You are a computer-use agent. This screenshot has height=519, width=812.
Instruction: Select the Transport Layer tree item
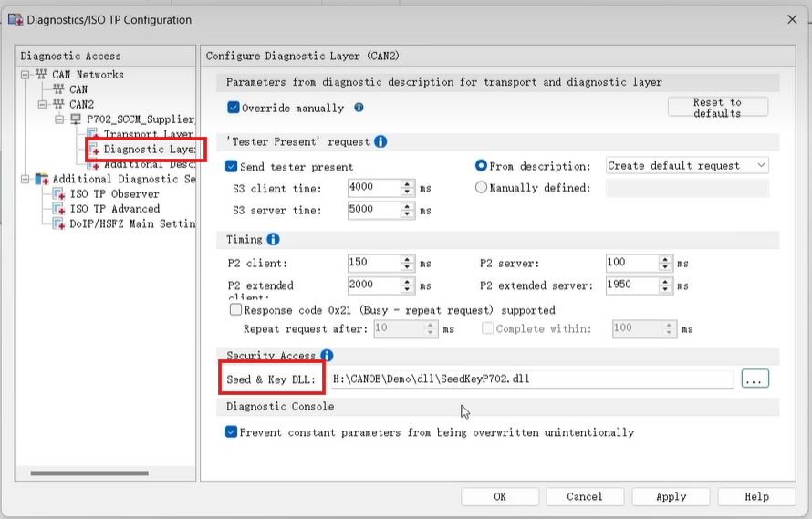coord(149,134)
